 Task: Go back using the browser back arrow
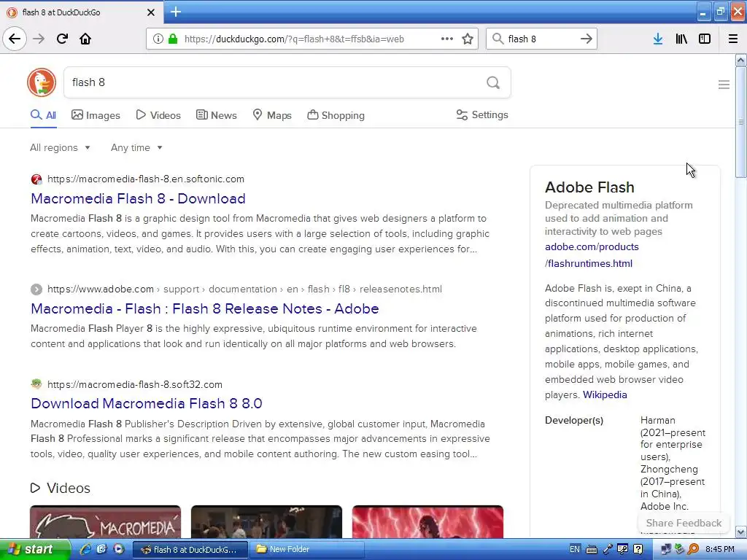point(15,39)
